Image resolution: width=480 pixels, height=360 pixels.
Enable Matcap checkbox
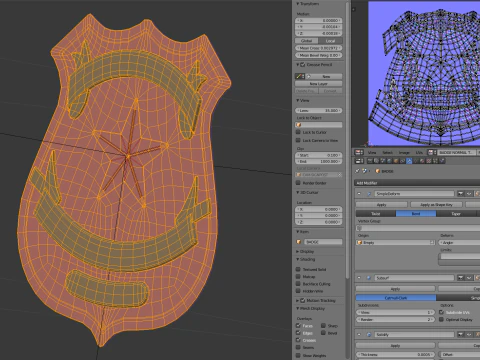[298, 276]
